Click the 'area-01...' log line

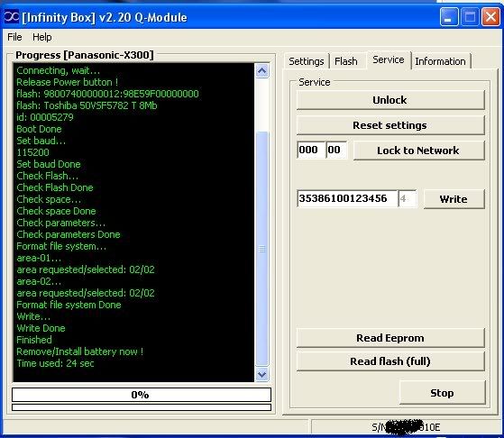pos(39,258)
